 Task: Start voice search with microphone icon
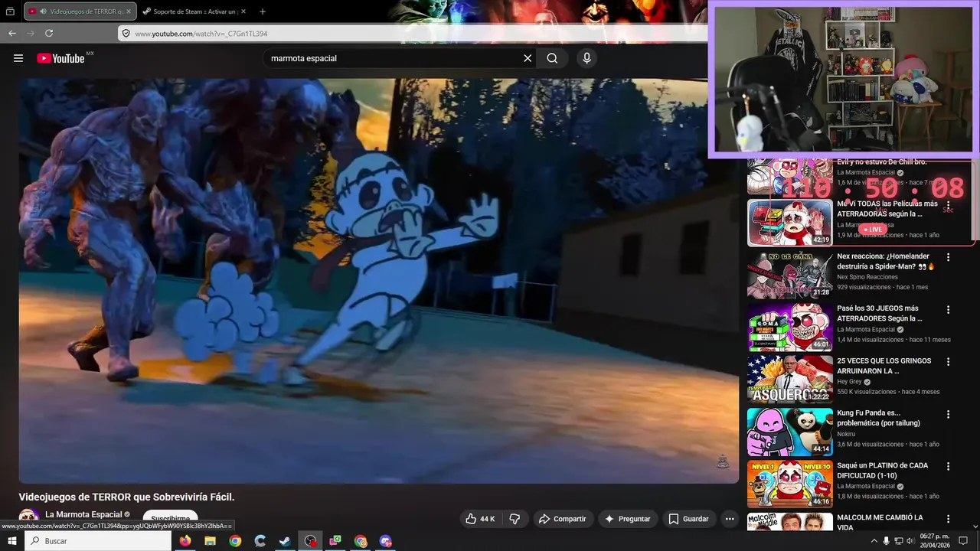coord(586,58)
